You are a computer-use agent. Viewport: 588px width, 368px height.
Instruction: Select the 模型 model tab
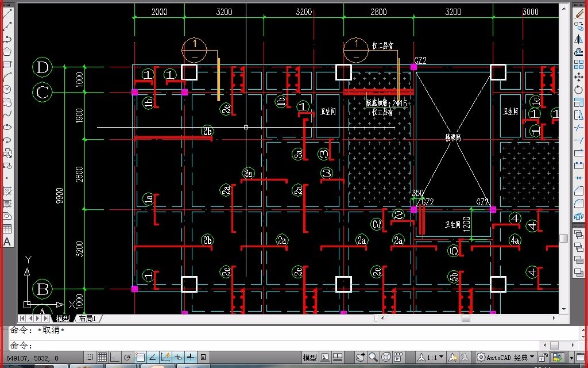coord(63,319)
